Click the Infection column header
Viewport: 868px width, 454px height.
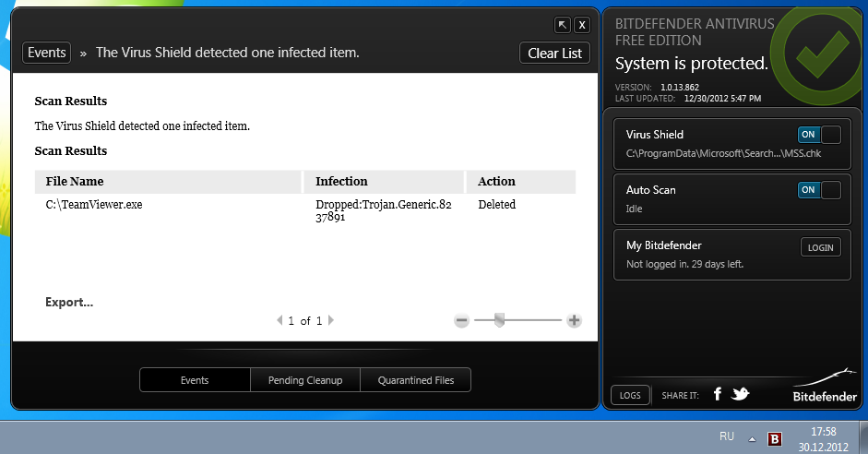pyautogui.click(x=384, y=182)
